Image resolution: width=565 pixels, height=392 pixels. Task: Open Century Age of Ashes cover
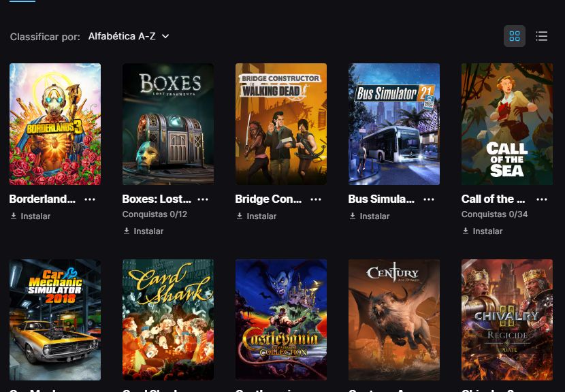point(394,320)
